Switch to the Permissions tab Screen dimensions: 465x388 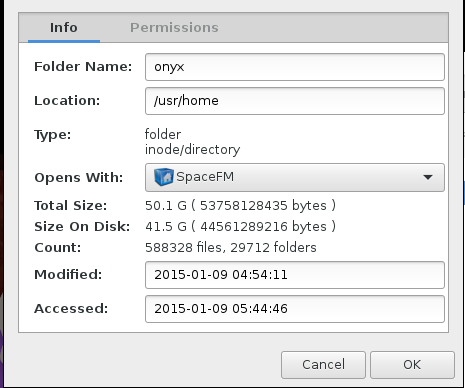(174, 28)
